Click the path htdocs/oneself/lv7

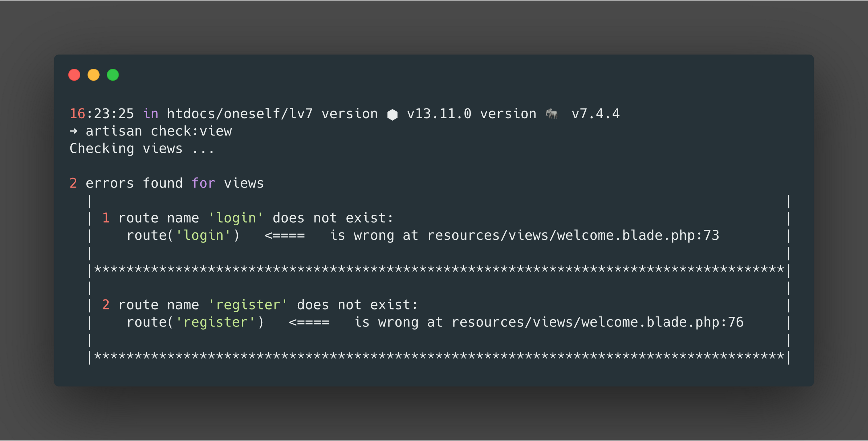[x=240, y=114]
